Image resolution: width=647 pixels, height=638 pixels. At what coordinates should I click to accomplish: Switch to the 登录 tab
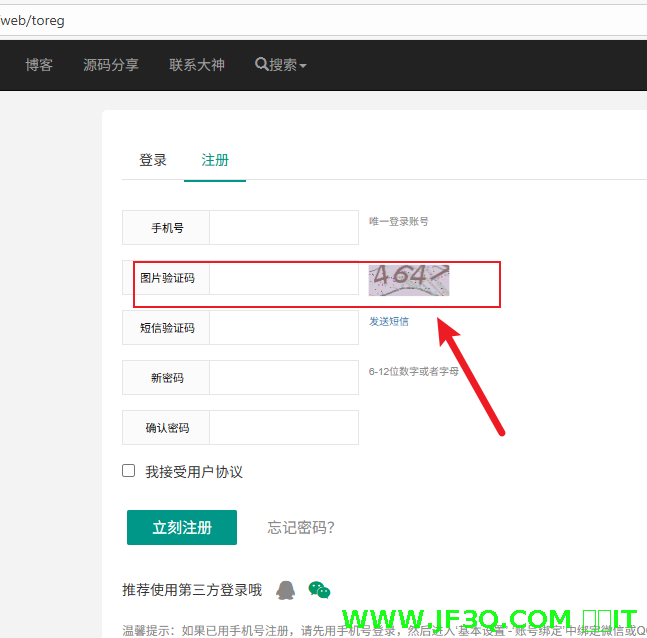coord(153,160)
